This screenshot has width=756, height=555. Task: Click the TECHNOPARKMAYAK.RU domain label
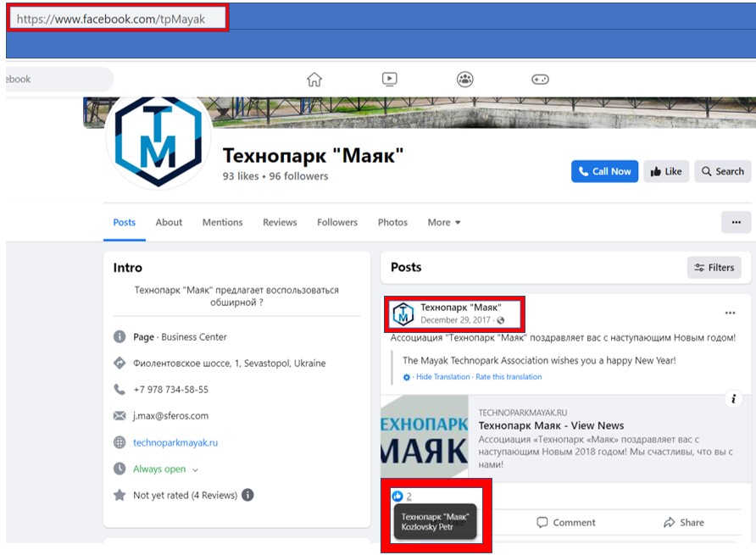tap(523, 413)
